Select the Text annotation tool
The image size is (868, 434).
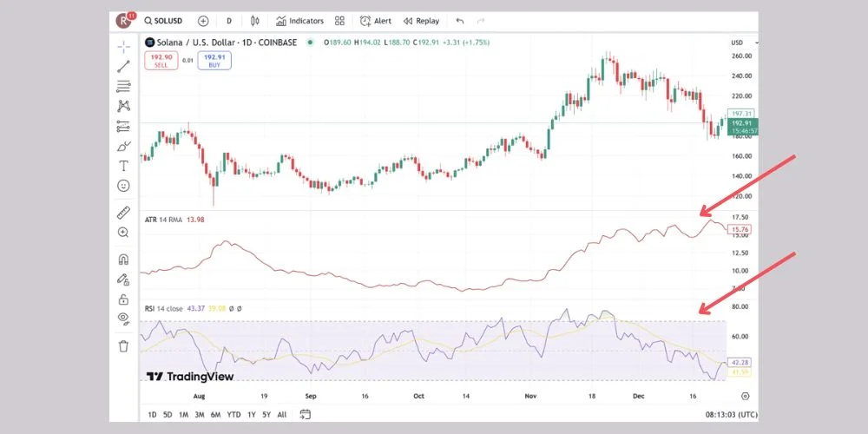123,166
